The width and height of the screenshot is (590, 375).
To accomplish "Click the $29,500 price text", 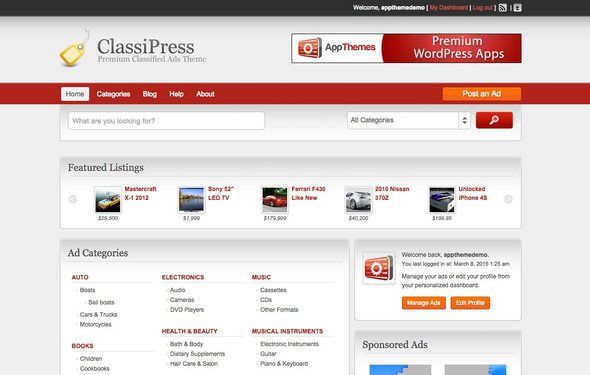I will [x=108, y=218].
